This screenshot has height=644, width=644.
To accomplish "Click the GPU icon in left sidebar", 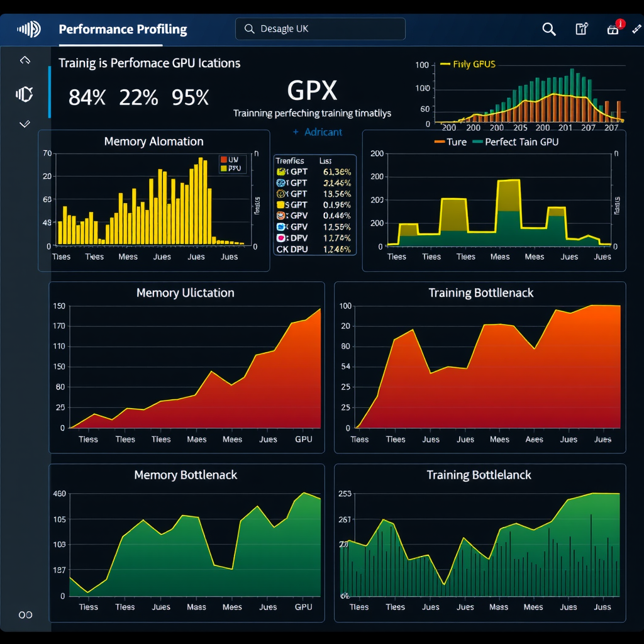I will pyautogui.click(x=23, y=94).
